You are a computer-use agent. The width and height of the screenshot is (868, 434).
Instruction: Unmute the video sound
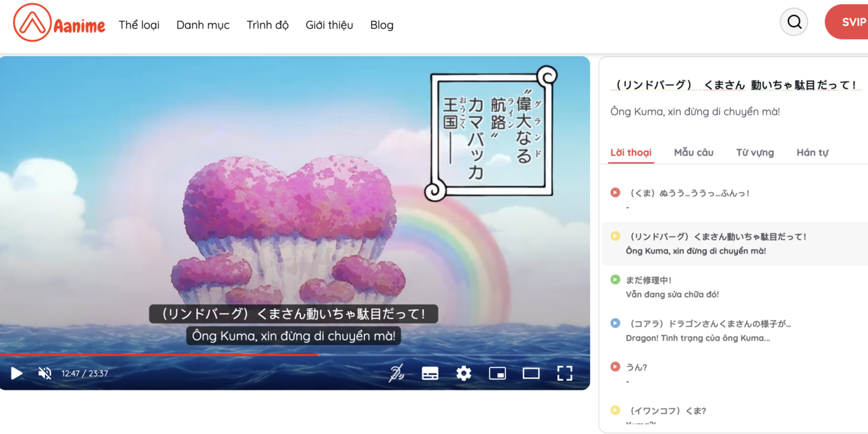(x=45, y=374)
